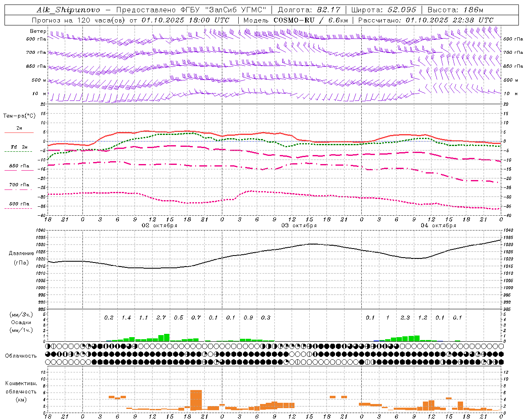
Task: Select the 04 октября date label
Action: click(x=438, y=226)
